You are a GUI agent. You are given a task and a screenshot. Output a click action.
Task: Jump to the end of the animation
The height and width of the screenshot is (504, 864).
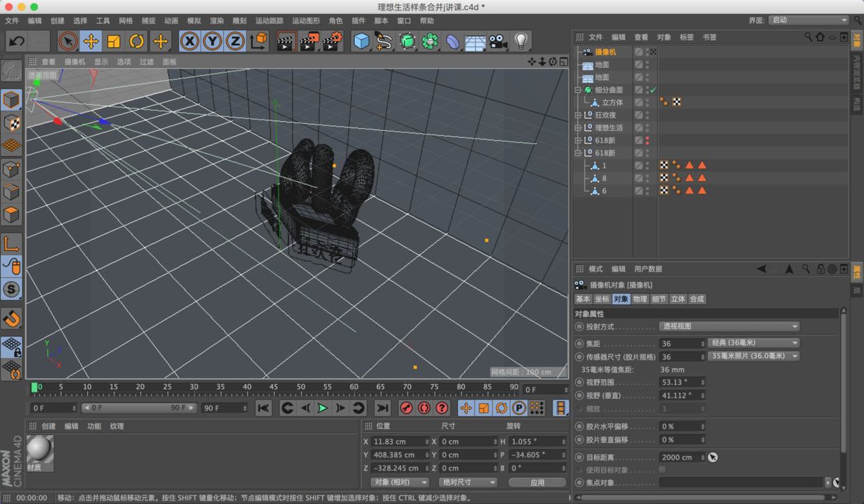tap(383, 408)
